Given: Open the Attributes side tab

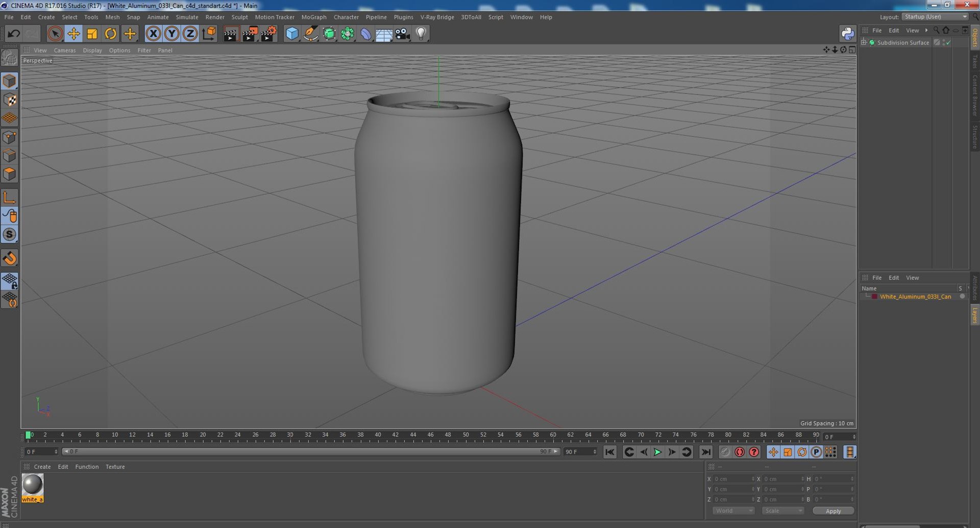Looking at the screenshot, I should pos(975,289).
